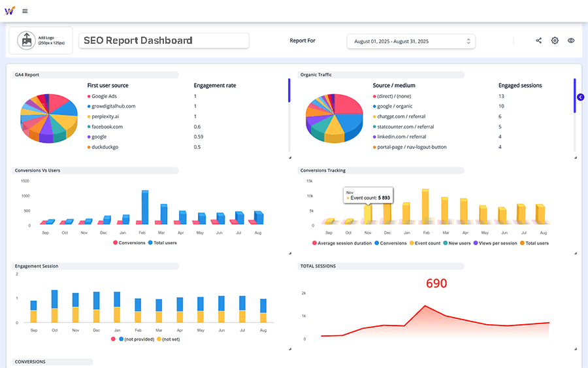Toggle the eye preview icon
The height and width of the screenshot is (368, 588).
(571, 41)
